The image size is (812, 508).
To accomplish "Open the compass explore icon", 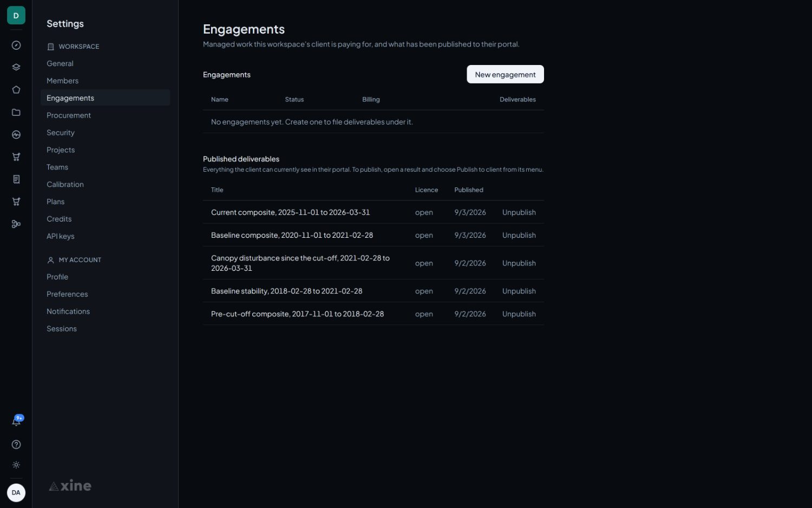I will (x=16, y=45).
